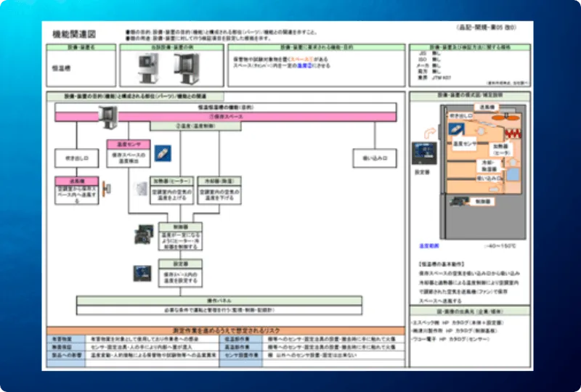
Task: Click the orange risk section header
Action: [225, 330]
